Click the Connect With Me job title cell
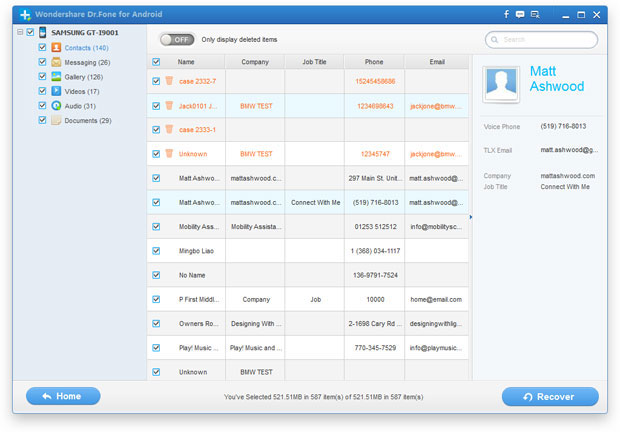Viewport: 620px width, 432px height. click(x=316, y=202)
